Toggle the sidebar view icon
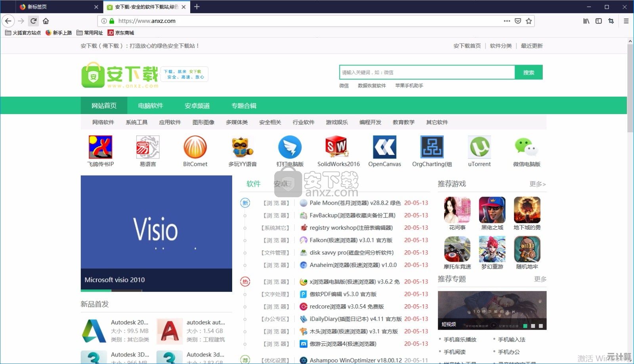Screen dimensions: 634x364 point(599,21)
